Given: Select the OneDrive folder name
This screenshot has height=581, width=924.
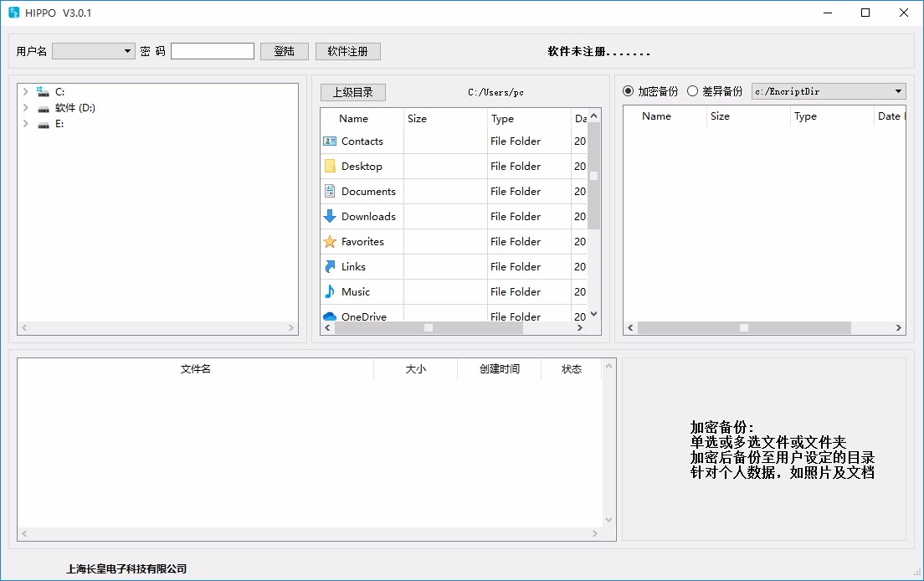Looking at the screenshot, I should coord(364,316).
